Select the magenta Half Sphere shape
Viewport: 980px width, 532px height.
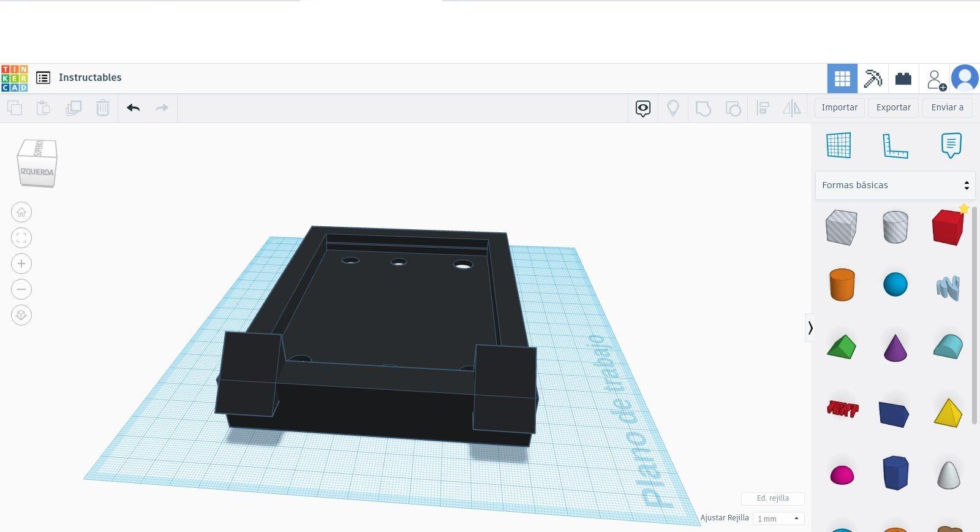point(842,475)
